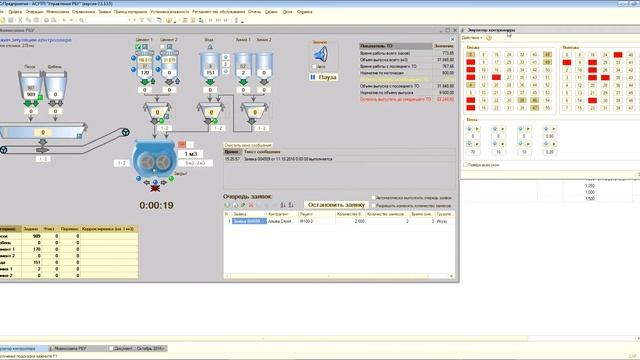Click the weight field showing 70 in the emulator
640x360 pixels.
473,152
